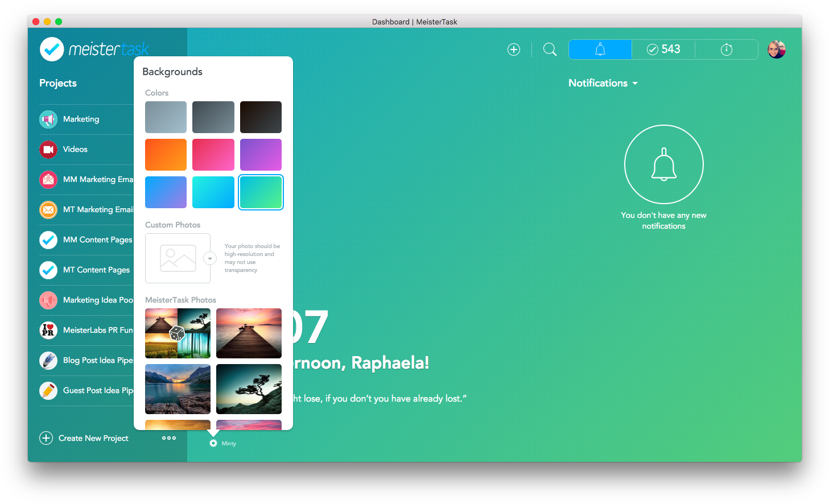Open the three-dots more options menu
Viewport: 829px width, 504px height.
(169, 438)
